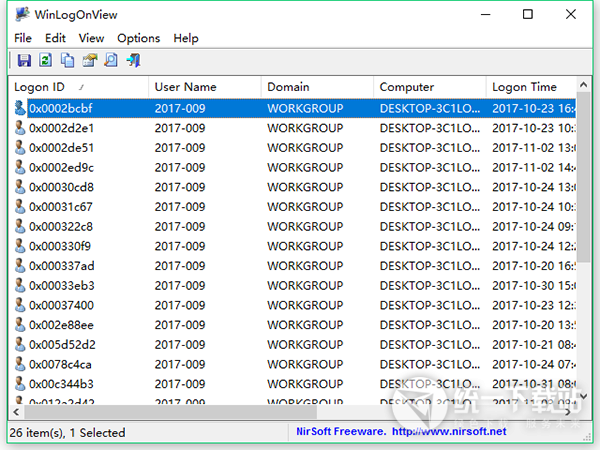Open the Properties toolbar icon
Viewport: 600px width, 450px height.
point(90,60)
